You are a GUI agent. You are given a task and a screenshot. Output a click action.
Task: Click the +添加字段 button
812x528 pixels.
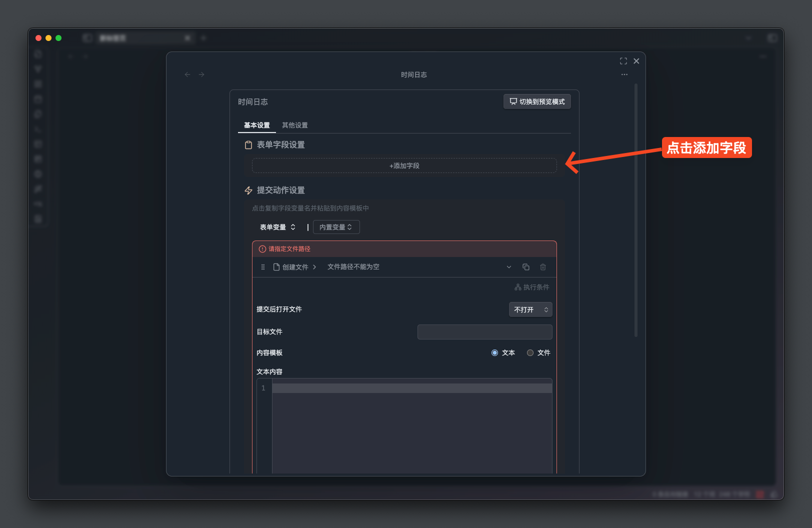coord(404,165)
